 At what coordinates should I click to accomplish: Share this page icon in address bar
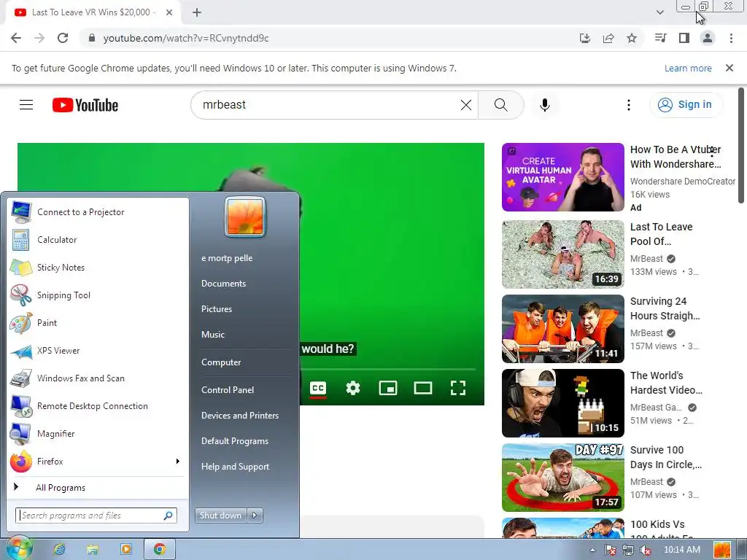click(x=608, y=38)
